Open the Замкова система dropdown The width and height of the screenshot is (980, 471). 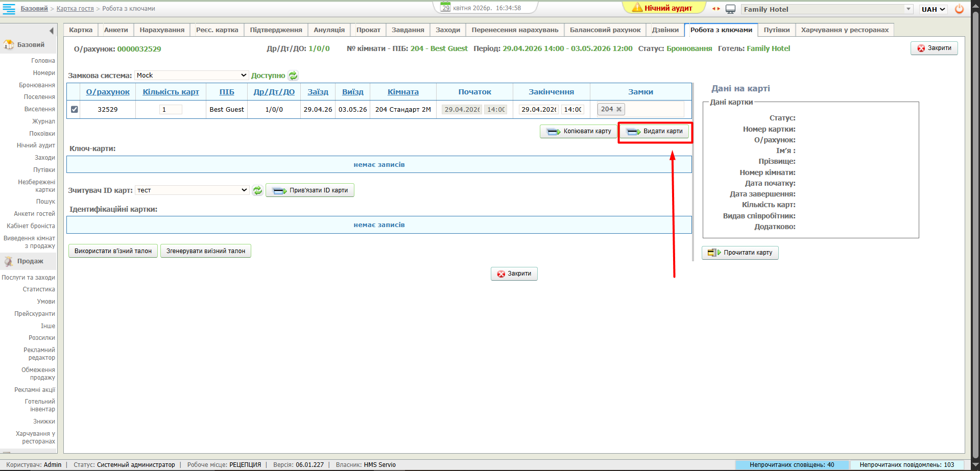click(x=192, y=76)
